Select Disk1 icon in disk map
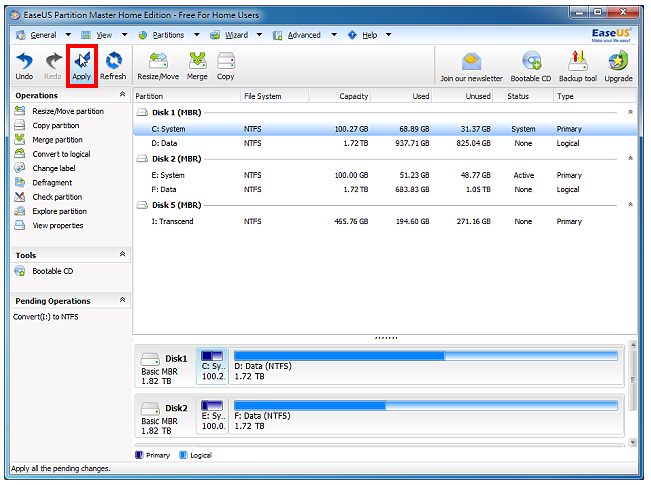This screenshot has height=485, width=651. pos(150,359)
